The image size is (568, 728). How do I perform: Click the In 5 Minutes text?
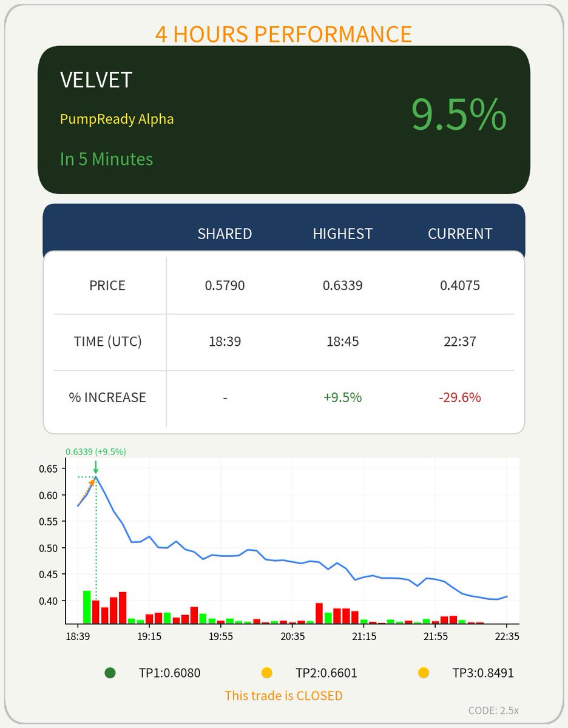(106, 160)
